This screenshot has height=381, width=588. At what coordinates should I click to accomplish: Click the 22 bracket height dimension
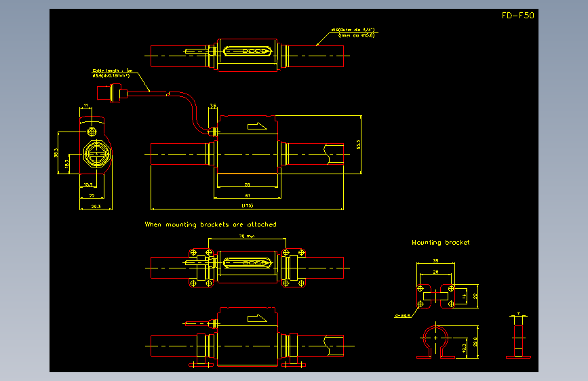(475, 296)
